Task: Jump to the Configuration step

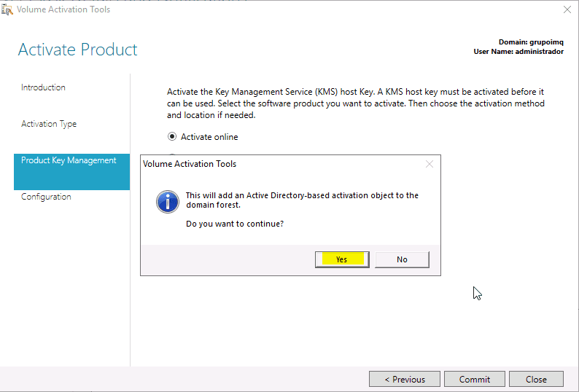Action: (x=46, y=197)
